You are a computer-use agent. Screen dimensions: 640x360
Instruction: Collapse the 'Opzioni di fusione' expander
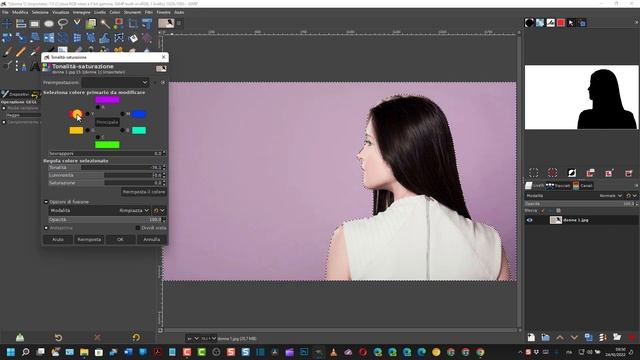[x=46, y=202]
